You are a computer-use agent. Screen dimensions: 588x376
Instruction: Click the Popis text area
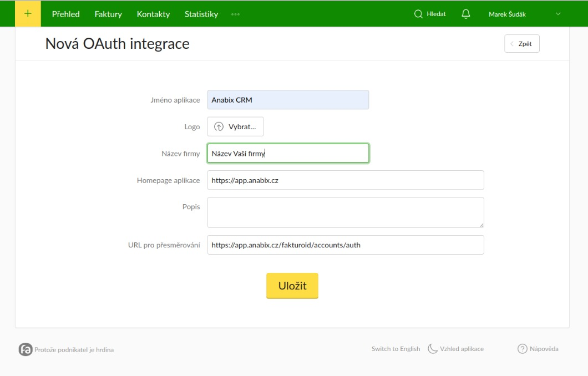pos(346,212)
